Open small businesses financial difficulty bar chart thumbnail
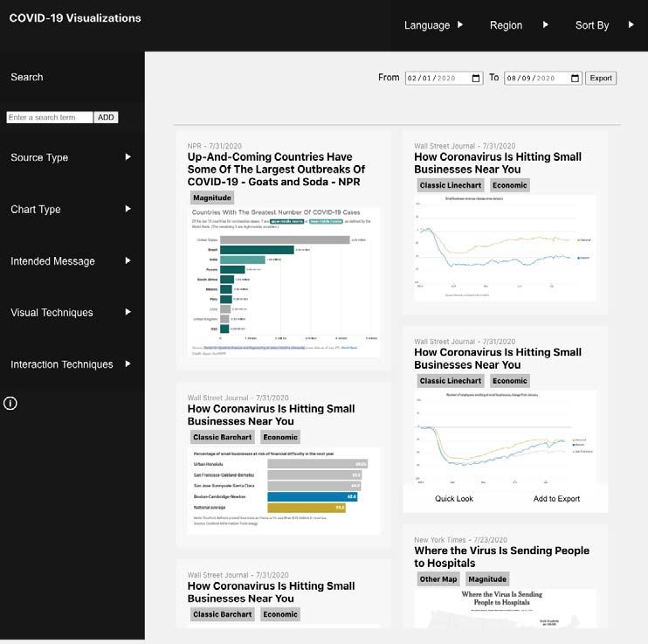Viewport: 648px width, 644px height. coord(284,490)
